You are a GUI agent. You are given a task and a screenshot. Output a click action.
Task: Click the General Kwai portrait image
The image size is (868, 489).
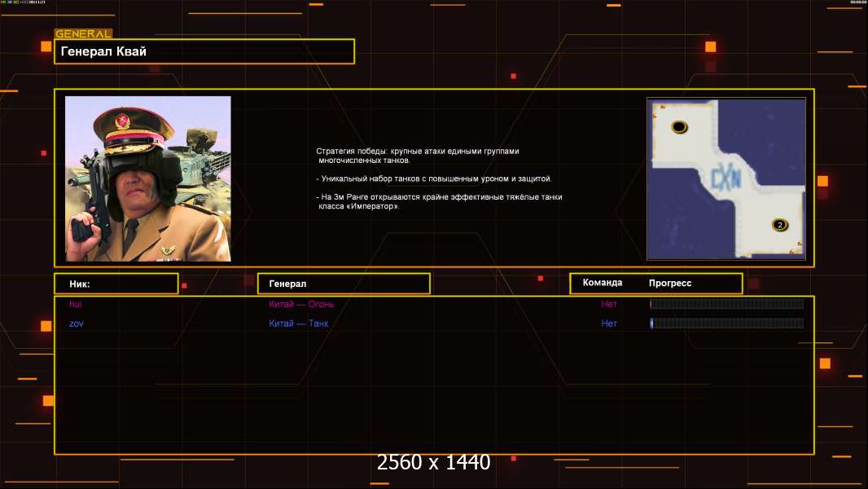tap(148, 178)
